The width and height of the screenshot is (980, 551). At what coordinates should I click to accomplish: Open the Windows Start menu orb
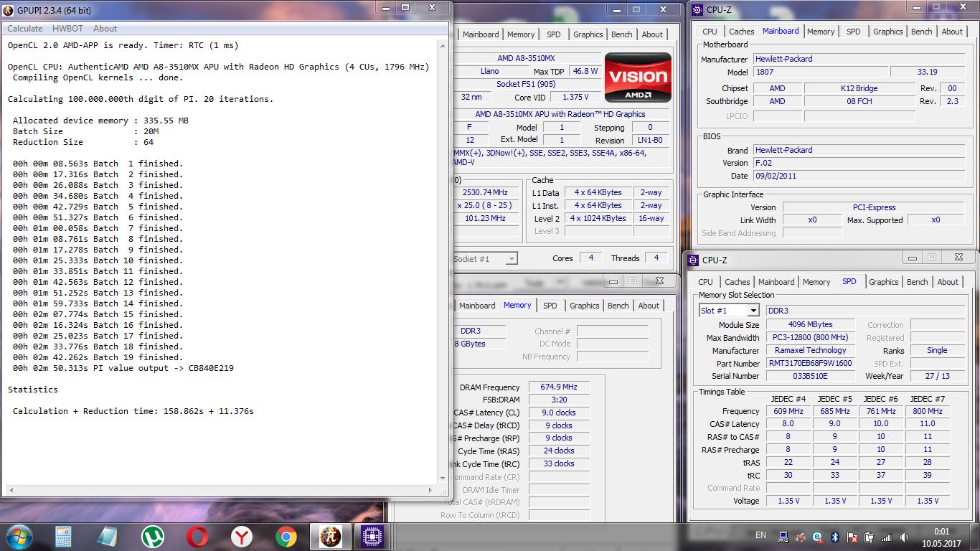18,536
